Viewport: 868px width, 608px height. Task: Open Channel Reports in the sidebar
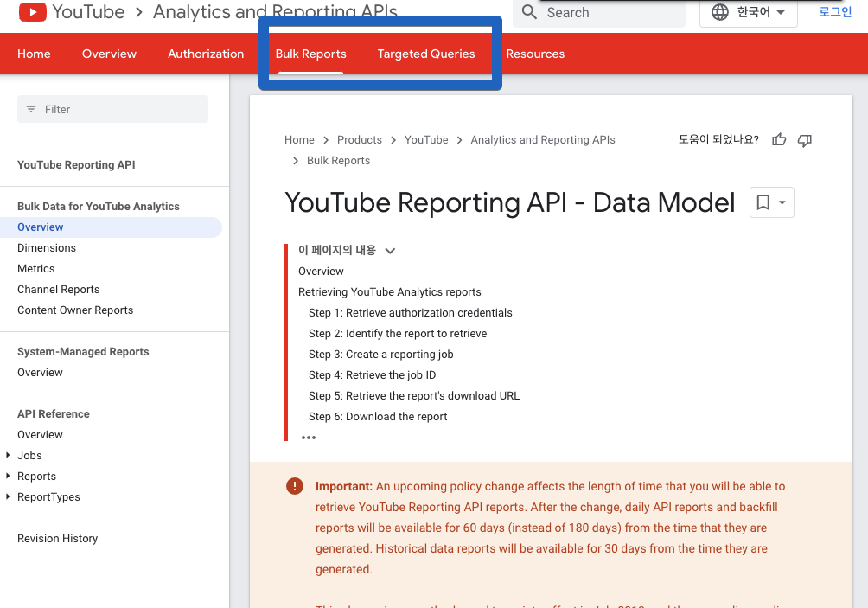(x=58, y=290)
